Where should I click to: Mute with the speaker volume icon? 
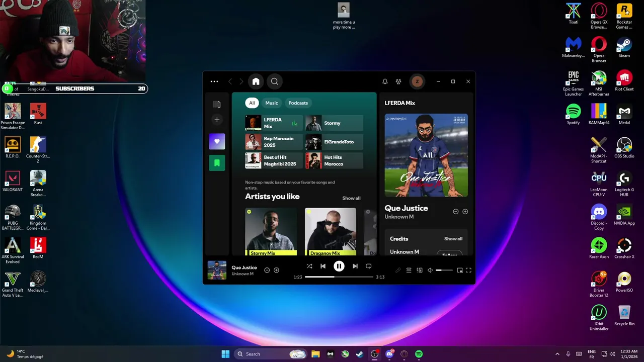tap(430, 270)
